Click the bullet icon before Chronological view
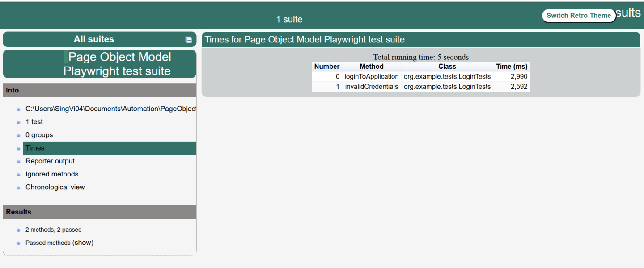This screenshot has width=644, height=268. pyautogui.click(x=18, y=187)
